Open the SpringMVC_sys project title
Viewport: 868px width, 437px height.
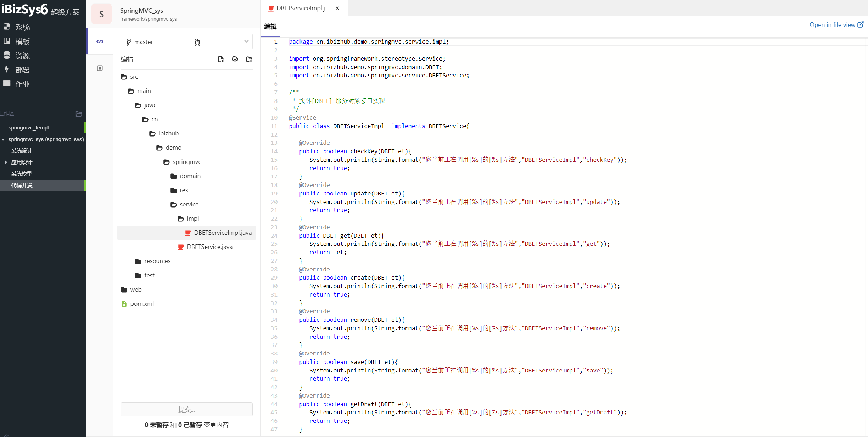click(x=142, y=11)
